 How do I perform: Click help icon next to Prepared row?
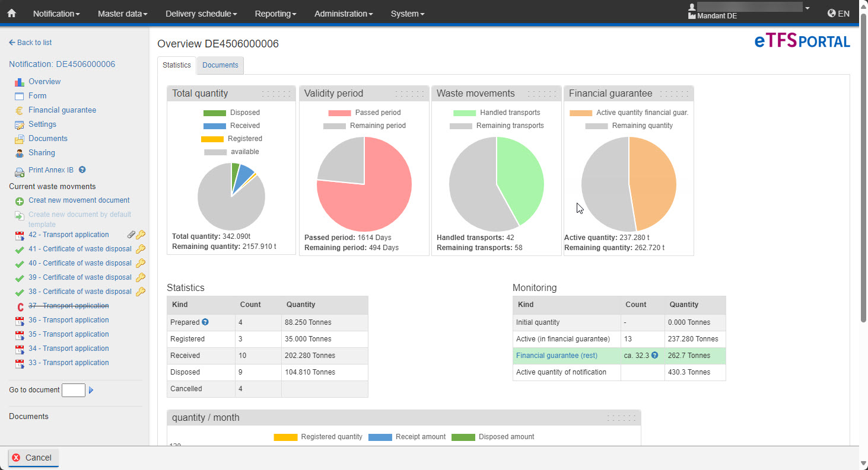(205, 322)
